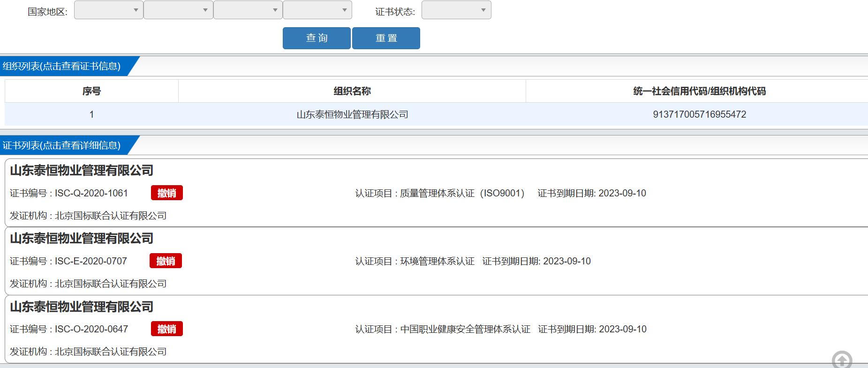Screen dimensions: 868x368
Task: Expand the 证书状态 dropdown
Action: click(456, 10)
